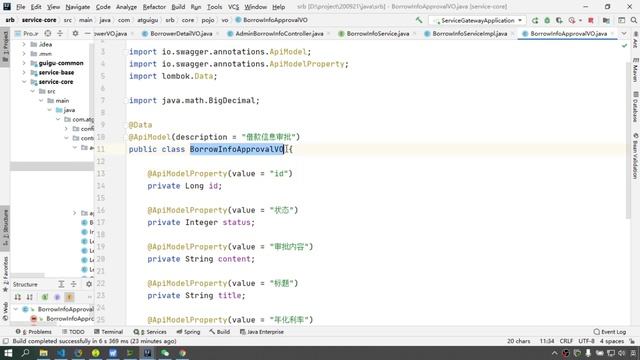The height and width of the screenshot is (360, 640).
Task: Open the Java Enterprise tool window
Action: coord(262,332)
